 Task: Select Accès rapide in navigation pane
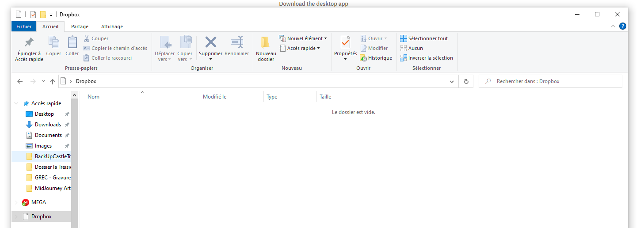click(46, 103)
